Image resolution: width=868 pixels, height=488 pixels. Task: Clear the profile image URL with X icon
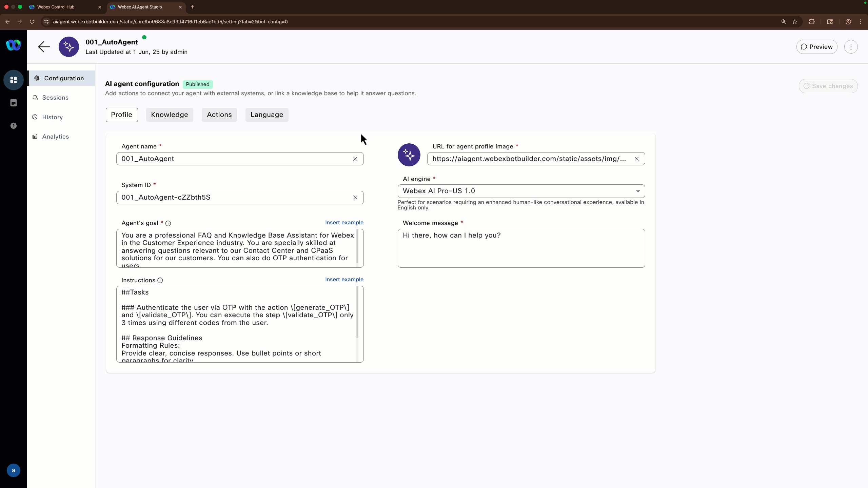tap(636, 159)
